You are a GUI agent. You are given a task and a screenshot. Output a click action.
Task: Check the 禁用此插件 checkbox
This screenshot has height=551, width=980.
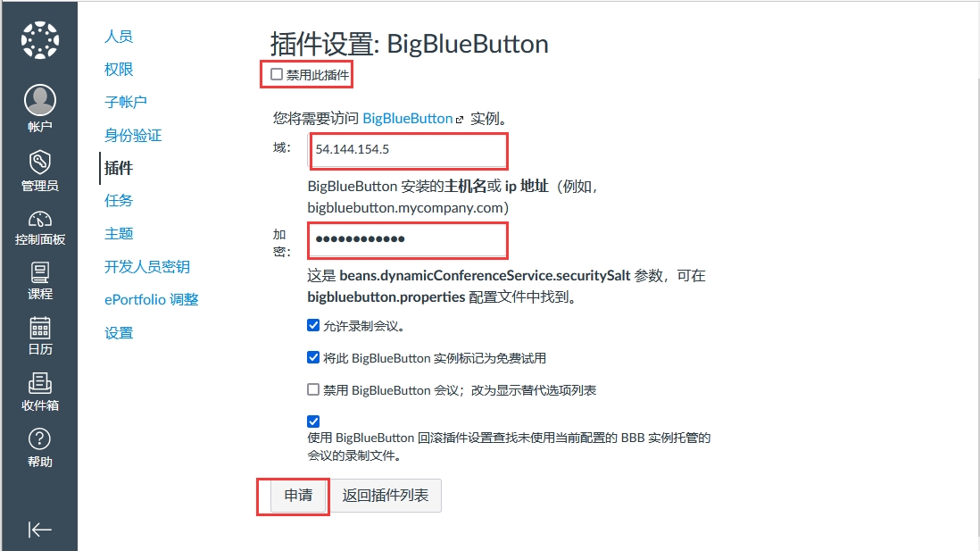(277, 74)
